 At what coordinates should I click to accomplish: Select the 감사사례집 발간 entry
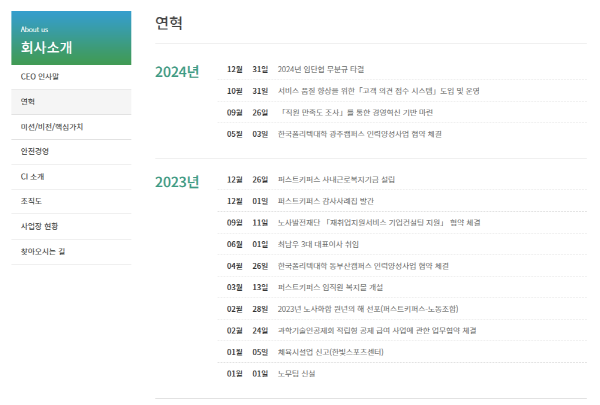(x=326, y=201)
